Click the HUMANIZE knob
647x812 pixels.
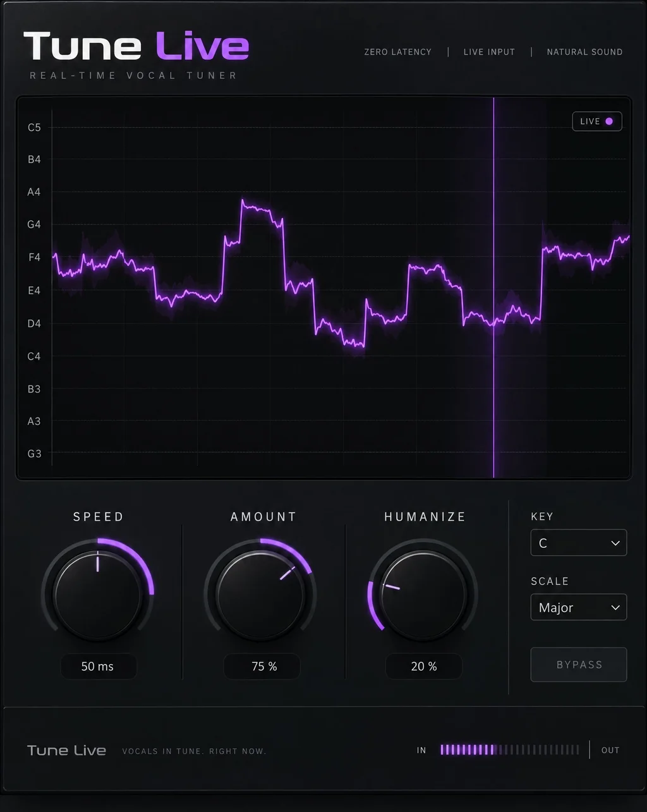424,595
